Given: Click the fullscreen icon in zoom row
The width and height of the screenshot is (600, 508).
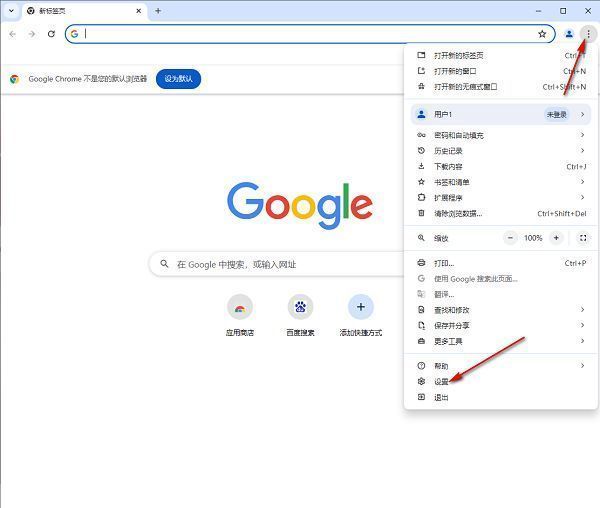Looking at the screenshot, I should [x=583, y=238].
